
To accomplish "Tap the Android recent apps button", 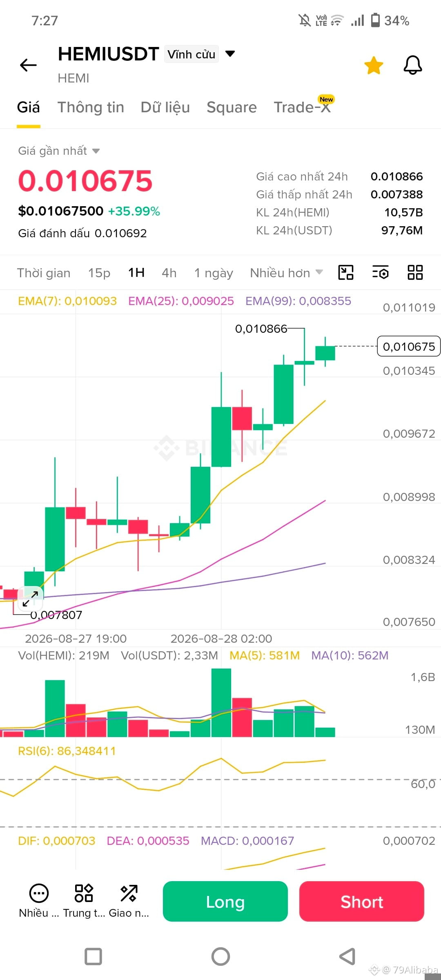I will tap(93, 956).
